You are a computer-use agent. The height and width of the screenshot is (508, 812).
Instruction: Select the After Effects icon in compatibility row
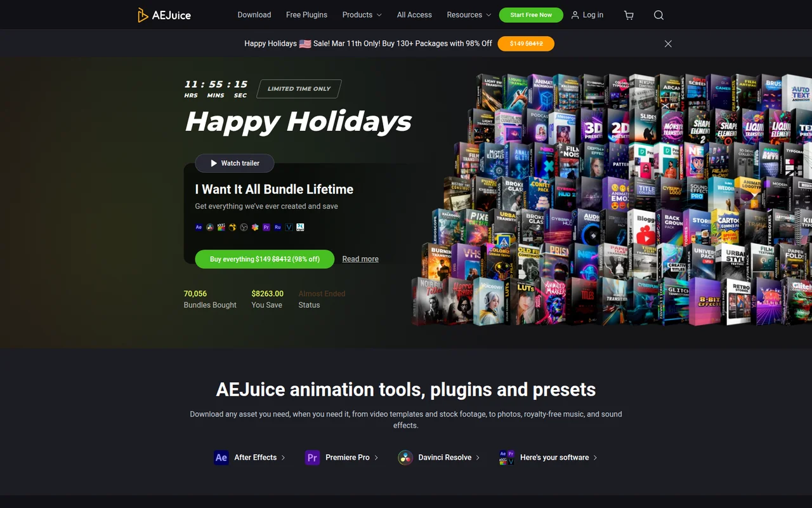pos(221,457)
